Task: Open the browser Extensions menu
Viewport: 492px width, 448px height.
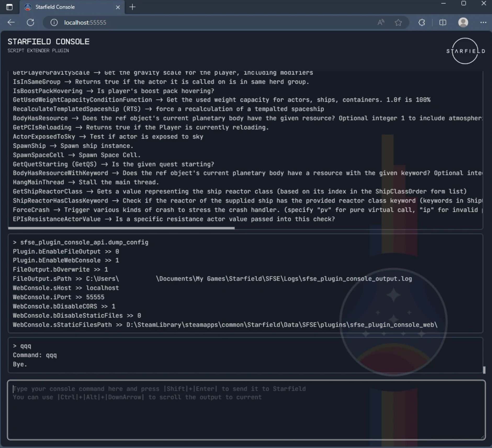Action: [x=422, y=22]
